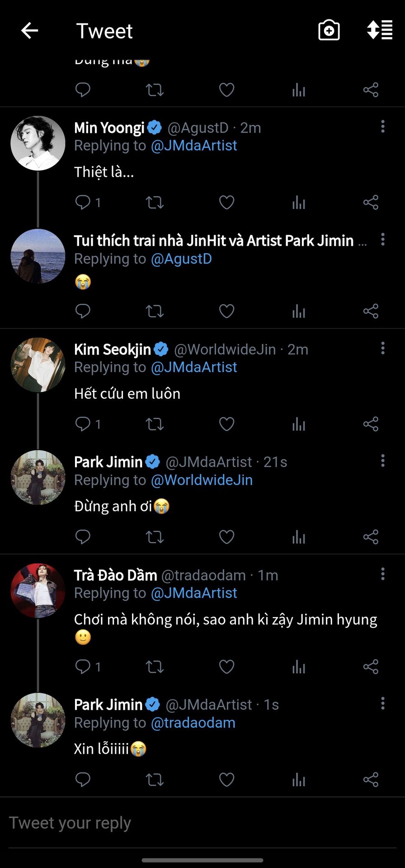Open the @tradaodam mention link
405x868 pixels.
click(193, 723)
